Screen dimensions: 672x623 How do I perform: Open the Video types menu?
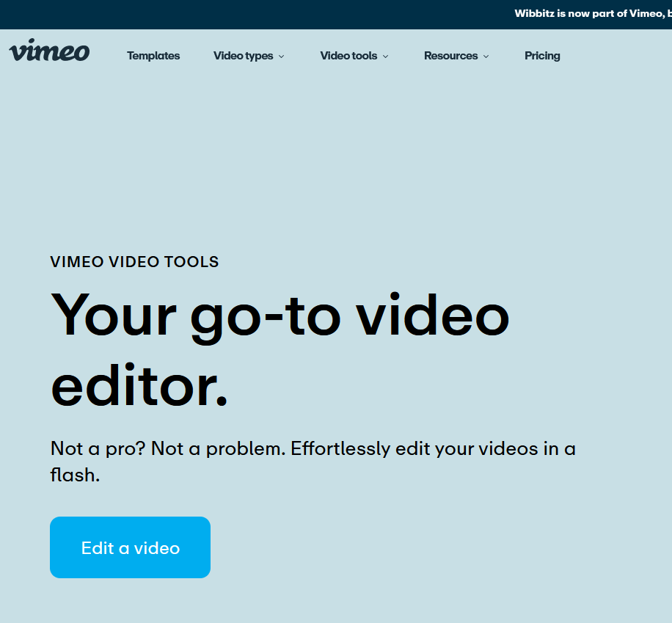[243, 56]
